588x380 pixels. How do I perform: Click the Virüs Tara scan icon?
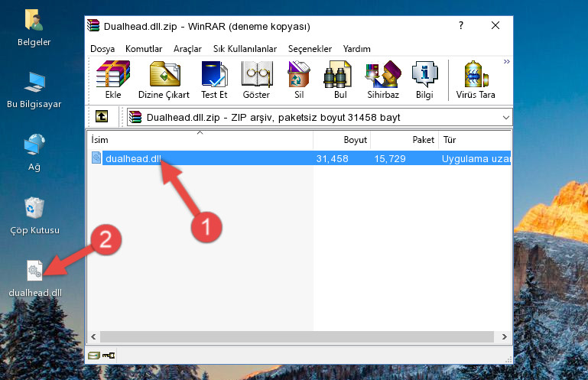tap(476, 80)
